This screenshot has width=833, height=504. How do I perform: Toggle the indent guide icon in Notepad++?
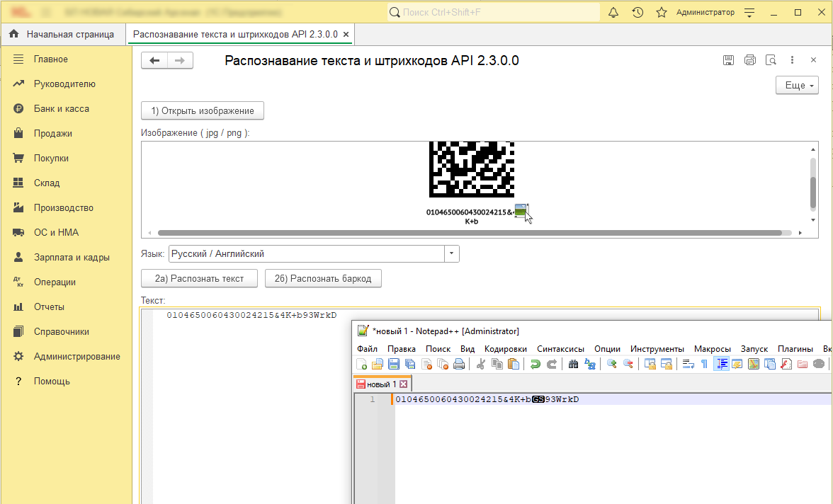pos(721,364)
